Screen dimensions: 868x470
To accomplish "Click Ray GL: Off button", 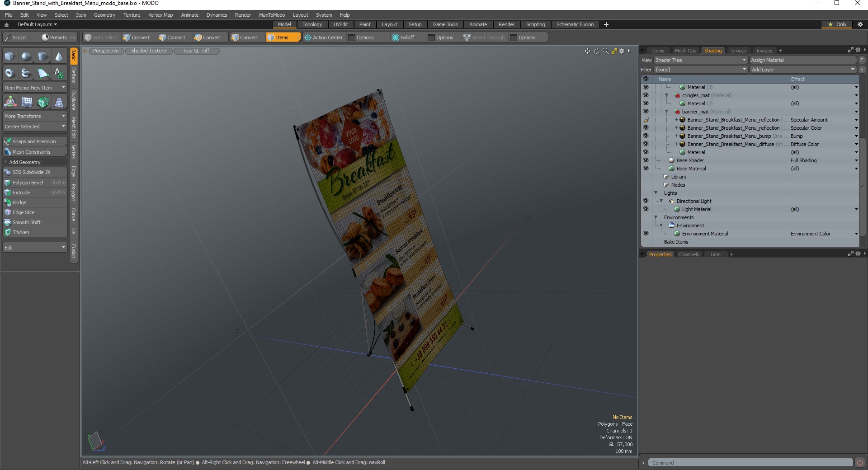I will coord(196,51).
